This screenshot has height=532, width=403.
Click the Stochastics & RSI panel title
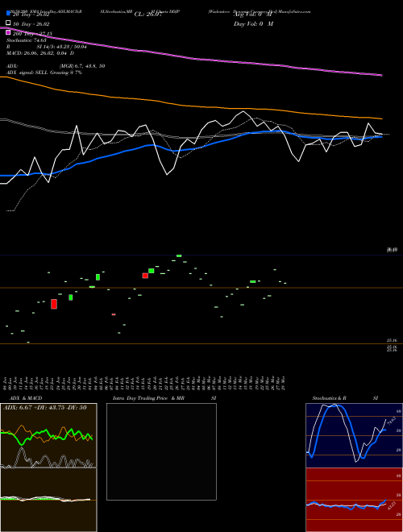coord(345,398)
